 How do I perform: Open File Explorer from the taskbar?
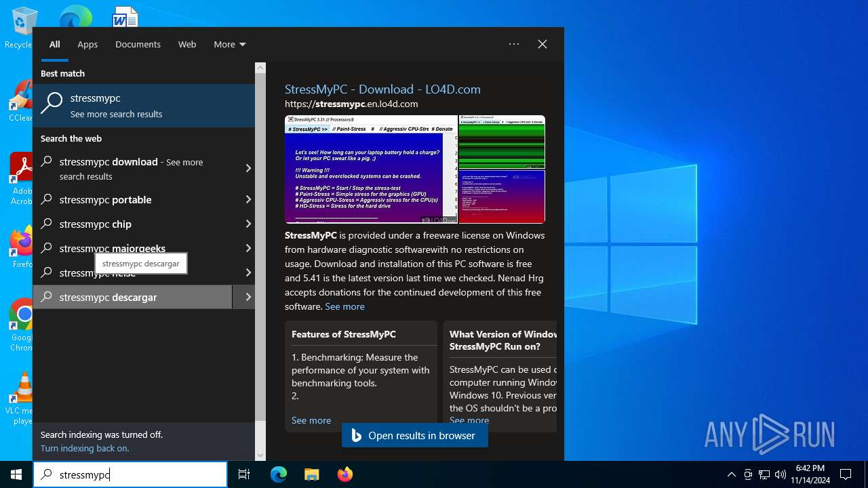tap(311, 474)
